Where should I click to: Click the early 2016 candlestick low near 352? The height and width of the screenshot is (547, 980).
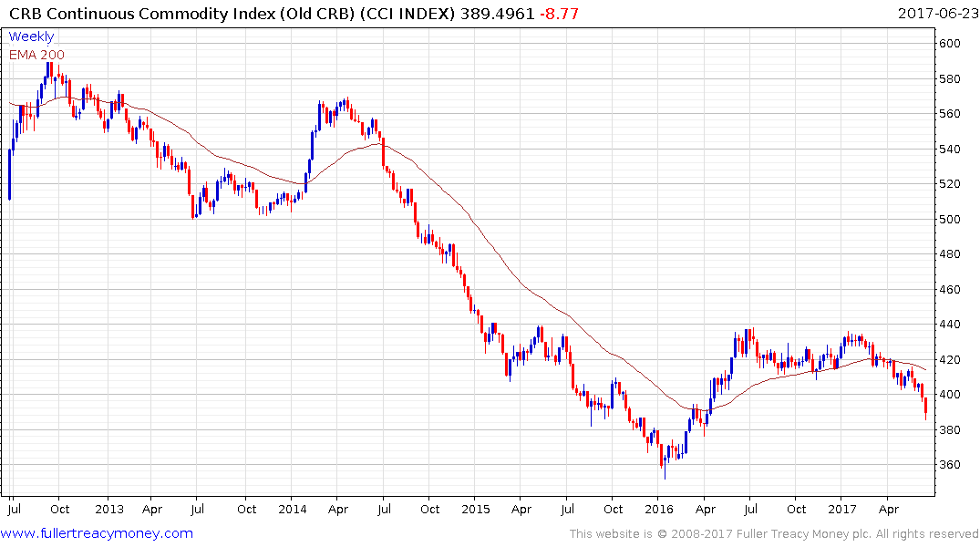[x=665, y=468]
